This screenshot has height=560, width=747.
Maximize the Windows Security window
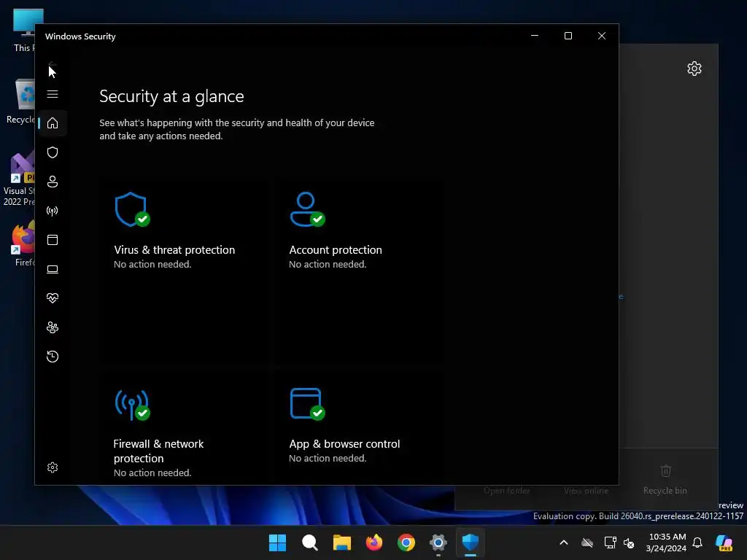click(x=568, y=36)
